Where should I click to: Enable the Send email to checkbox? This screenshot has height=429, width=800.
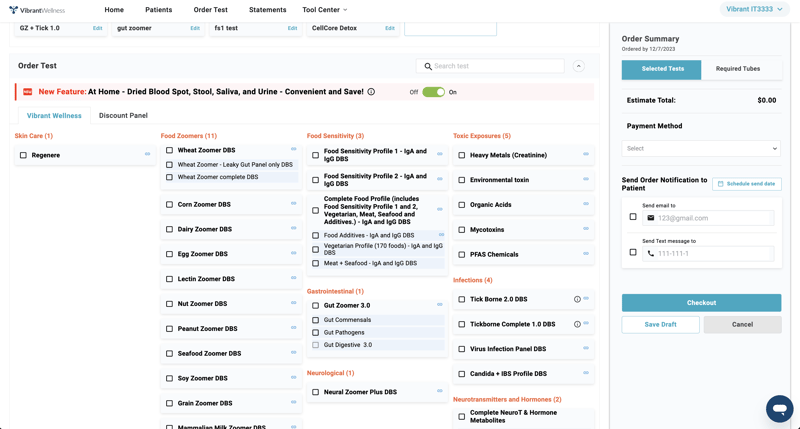pyautogui.click(x=633, y=217)
